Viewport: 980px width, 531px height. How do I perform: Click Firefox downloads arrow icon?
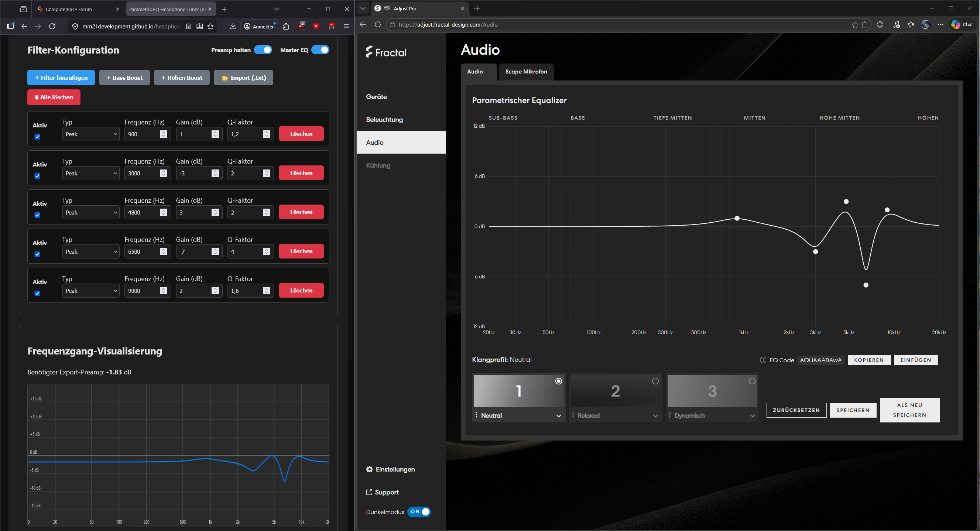(x=233, y=26)
